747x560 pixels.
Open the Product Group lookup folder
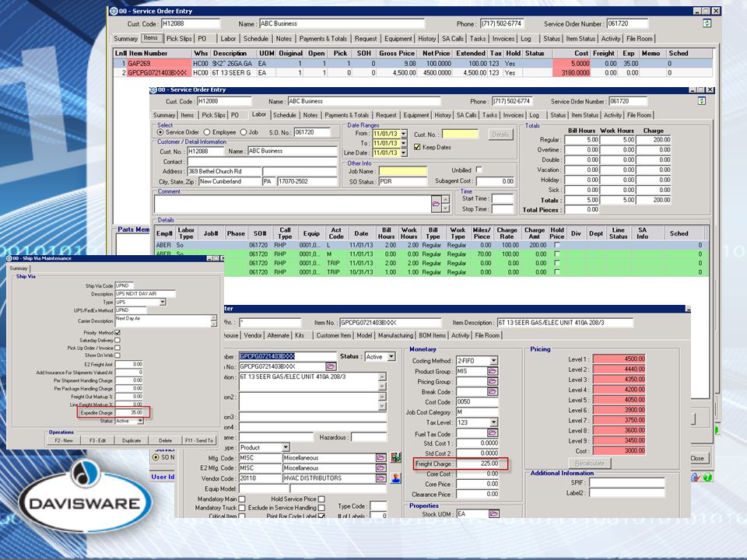[x=492, y=371]
